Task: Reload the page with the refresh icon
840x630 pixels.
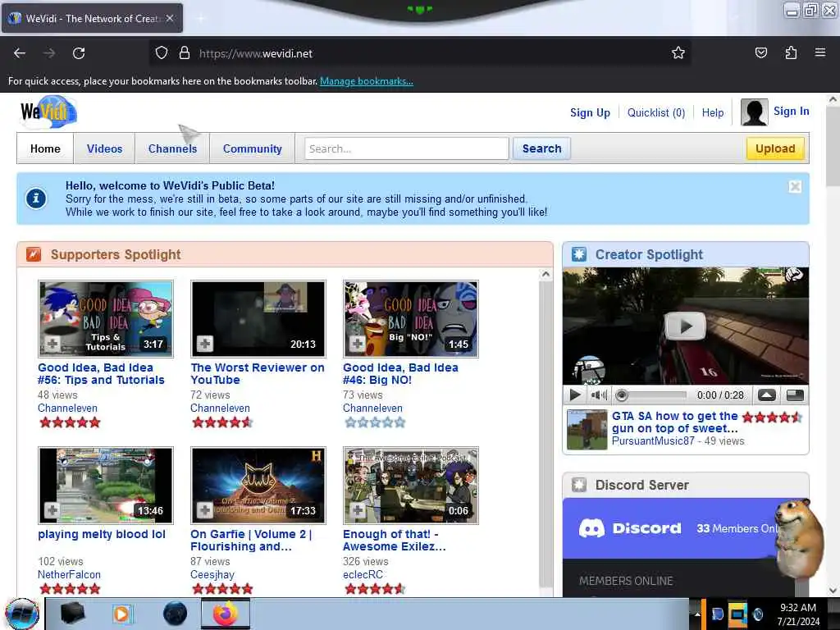Action: [79, 53]
